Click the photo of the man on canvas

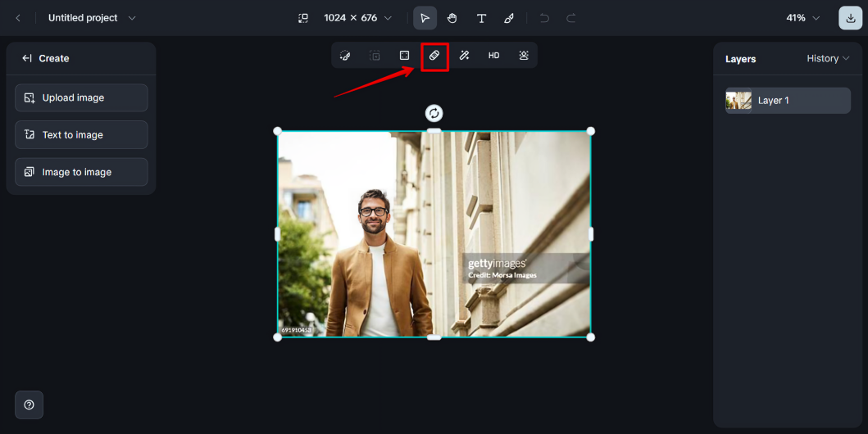coord(434,234)
